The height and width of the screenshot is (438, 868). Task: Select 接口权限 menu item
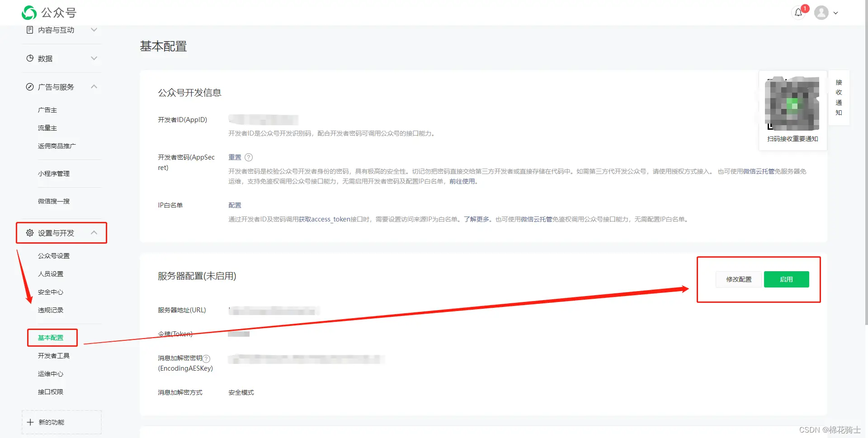(50, 391)
